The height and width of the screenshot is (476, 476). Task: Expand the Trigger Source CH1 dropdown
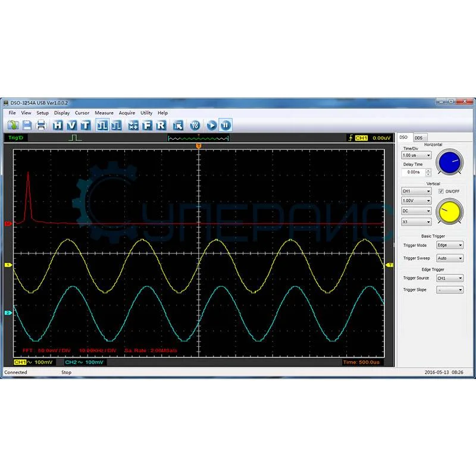[450, 278]
